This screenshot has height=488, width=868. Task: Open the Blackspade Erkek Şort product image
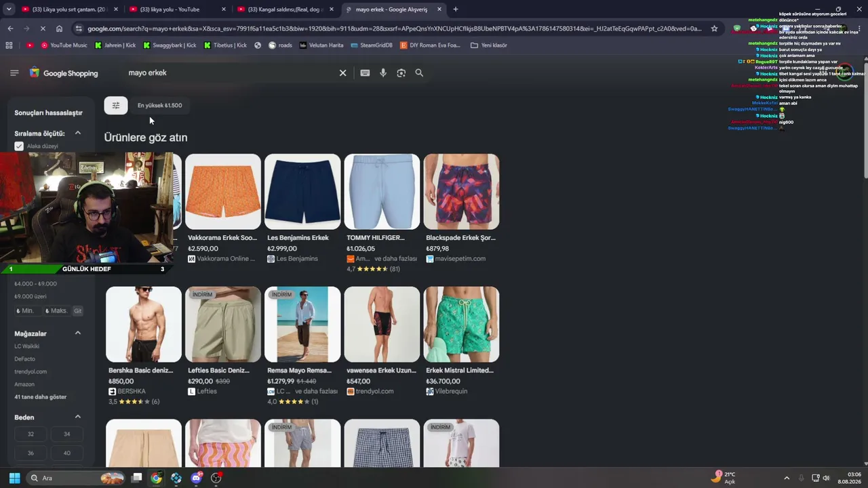(x=461, y=192)
